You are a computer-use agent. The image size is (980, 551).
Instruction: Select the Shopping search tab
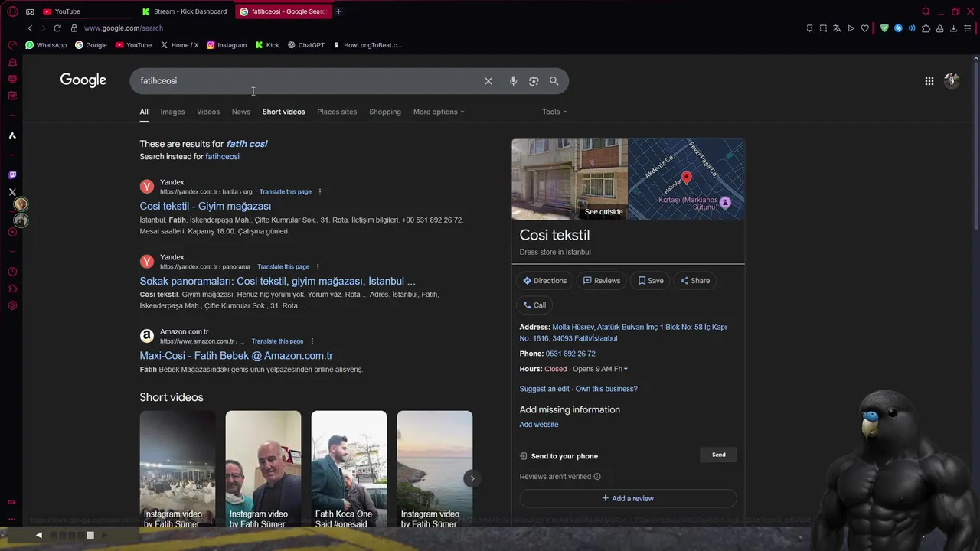click(x=385, y=112)
